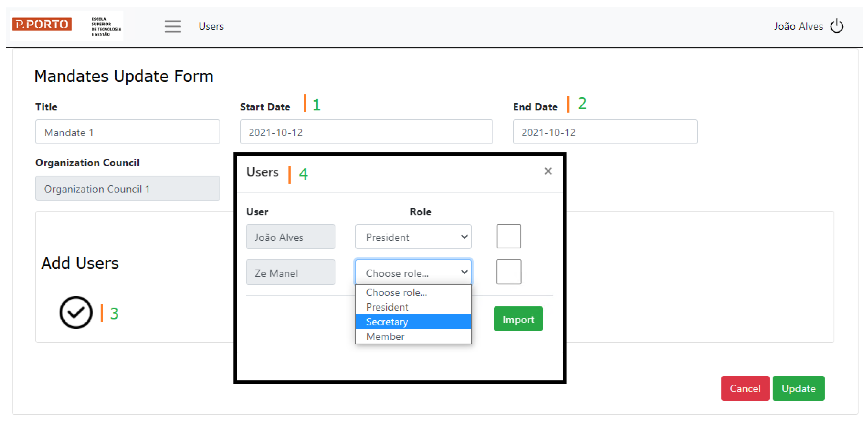This screenshot has width=868, height=421.
Task: Click the green Update button
Action: tap(798, 389)
